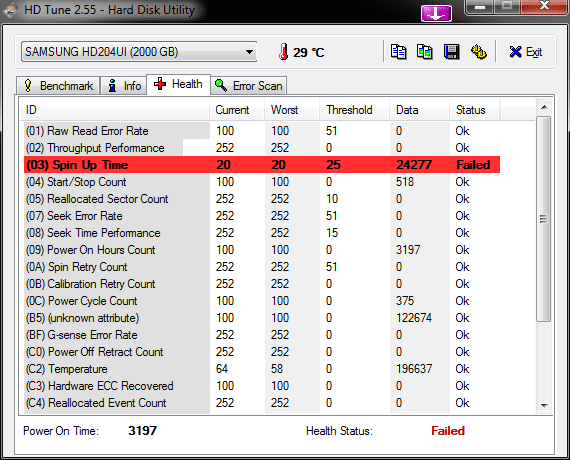Click the 122674 data value
Viewport: 570px width, 460px height.
(414, 318)
